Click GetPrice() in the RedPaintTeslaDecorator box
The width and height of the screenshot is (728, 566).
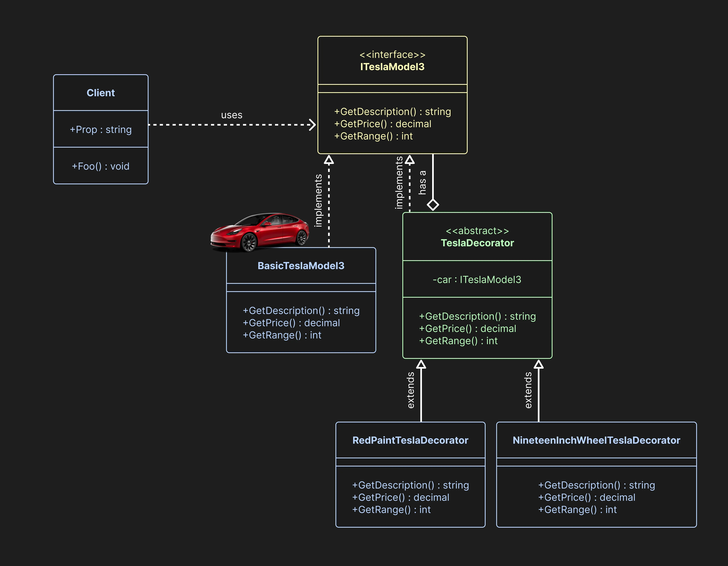(401, 497)
